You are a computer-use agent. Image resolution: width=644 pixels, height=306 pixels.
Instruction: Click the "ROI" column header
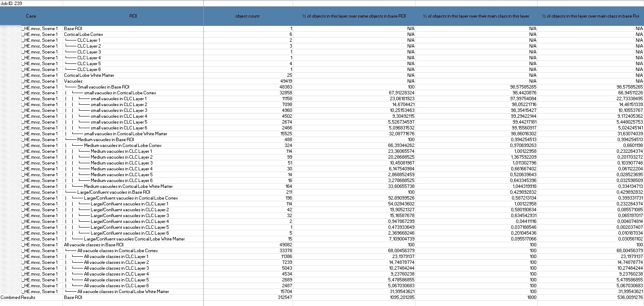click(x=133, y=16)
